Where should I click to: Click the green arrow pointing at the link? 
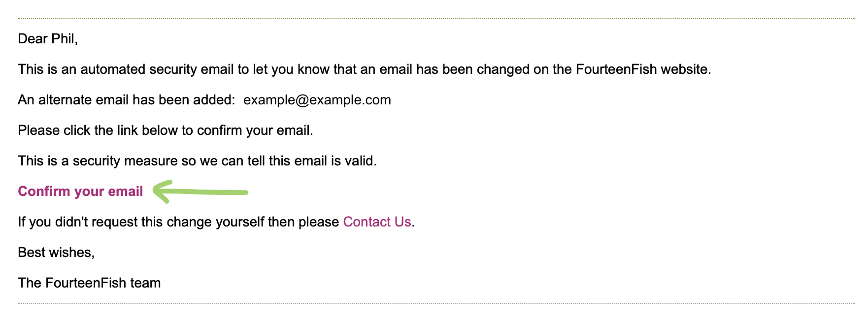200,192
